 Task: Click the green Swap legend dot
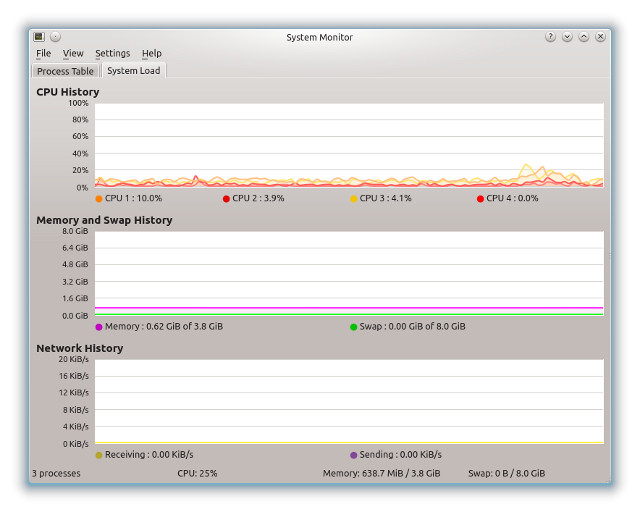tap(354, 327)
